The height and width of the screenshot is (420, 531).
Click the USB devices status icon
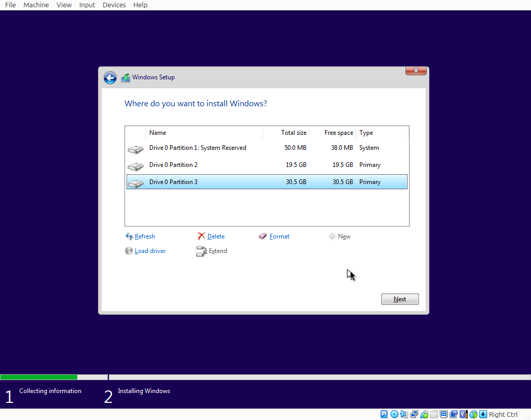pos(424,414)
